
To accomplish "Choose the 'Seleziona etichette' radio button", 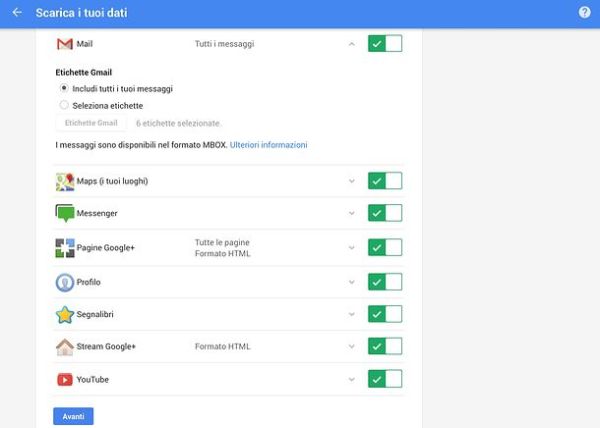I will (x=64, y=105).
